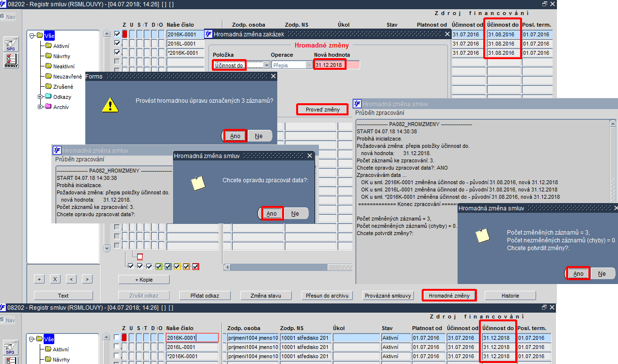618x364 pixels.
Task: Click restore icon of upper Registr smluv window
Action: (544, 3)
